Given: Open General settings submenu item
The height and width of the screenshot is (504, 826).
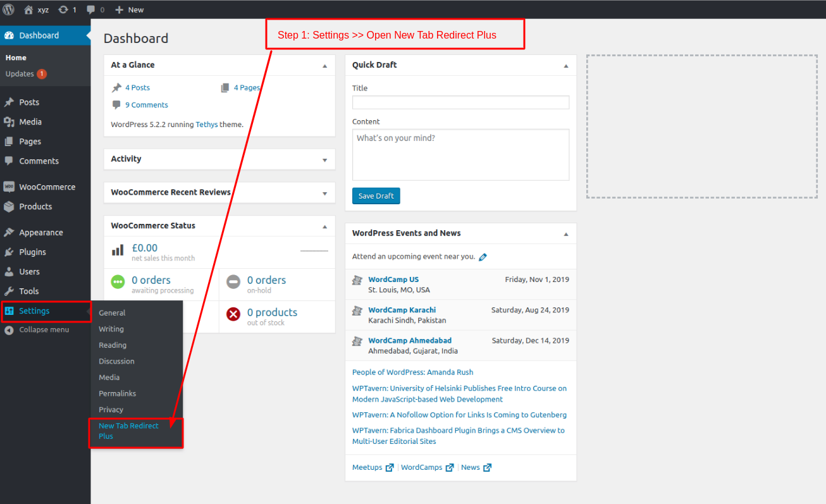Looking at the screenshot, I should point(112,312).
